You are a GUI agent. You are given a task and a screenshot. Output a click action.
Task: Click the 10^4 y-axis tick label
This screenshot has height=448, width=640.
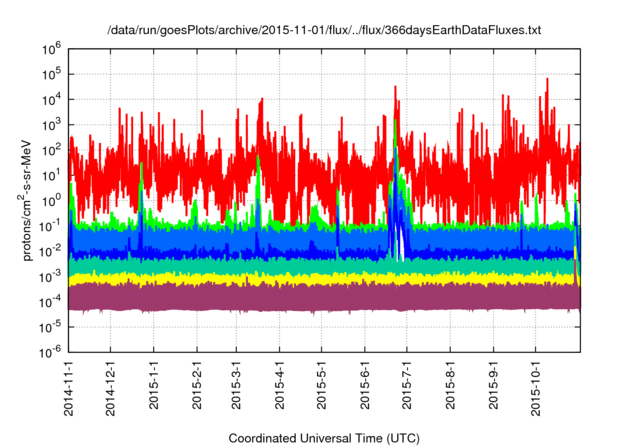(51, 100)
